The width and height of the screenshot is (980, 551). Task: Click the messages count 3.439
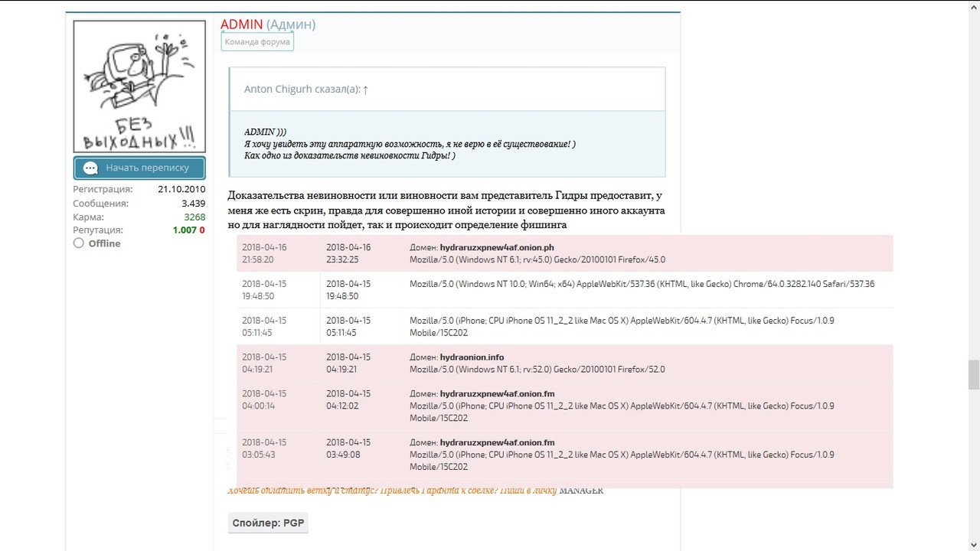pyautogui.click(x=193, y=204)
